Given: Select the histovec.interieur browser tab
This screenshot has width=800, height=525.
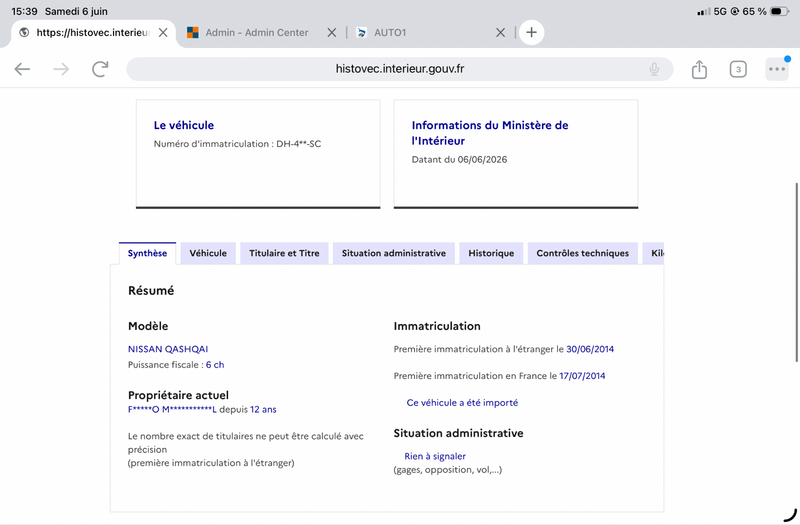Looking at the screenshot, I should click(x=92, y=33).
